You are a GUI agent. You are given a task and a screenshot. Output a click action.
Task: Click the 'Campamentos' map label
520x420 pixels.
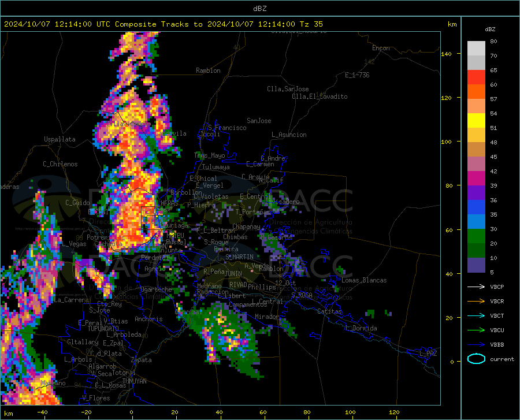(248, 304)
